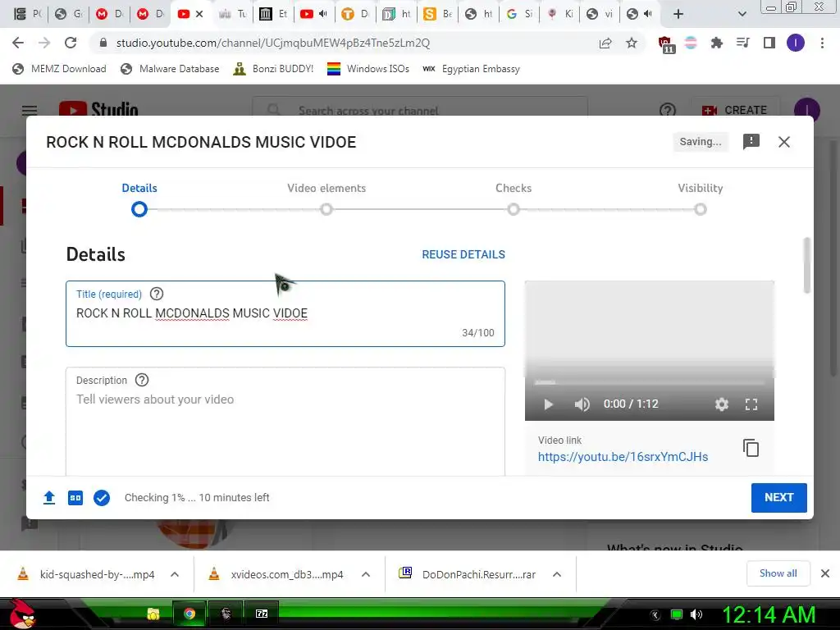Click the system tray network monitor icon

click(677, 614)
